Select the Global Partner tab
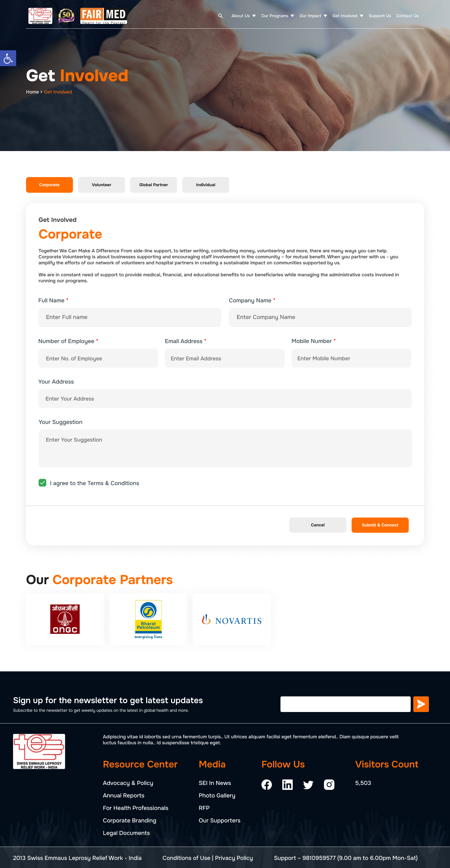Screen dimensions: 450x868 pos(154,185)
